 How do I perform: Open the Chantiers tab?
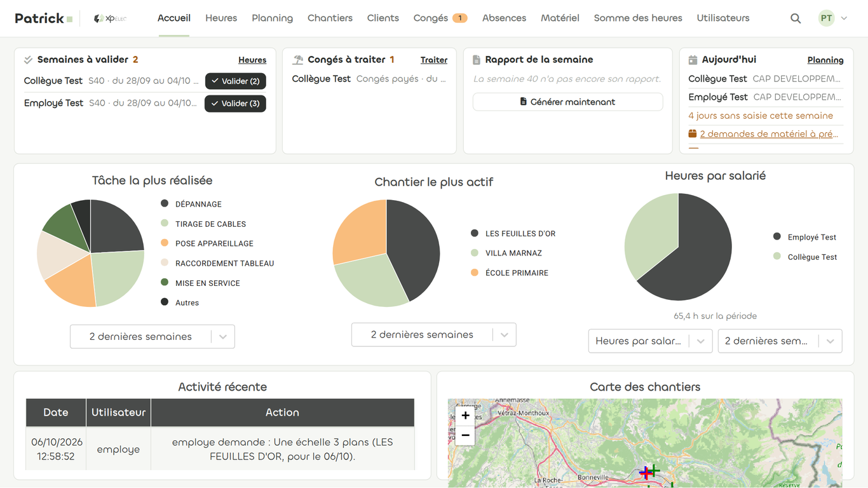pos(330,18)
